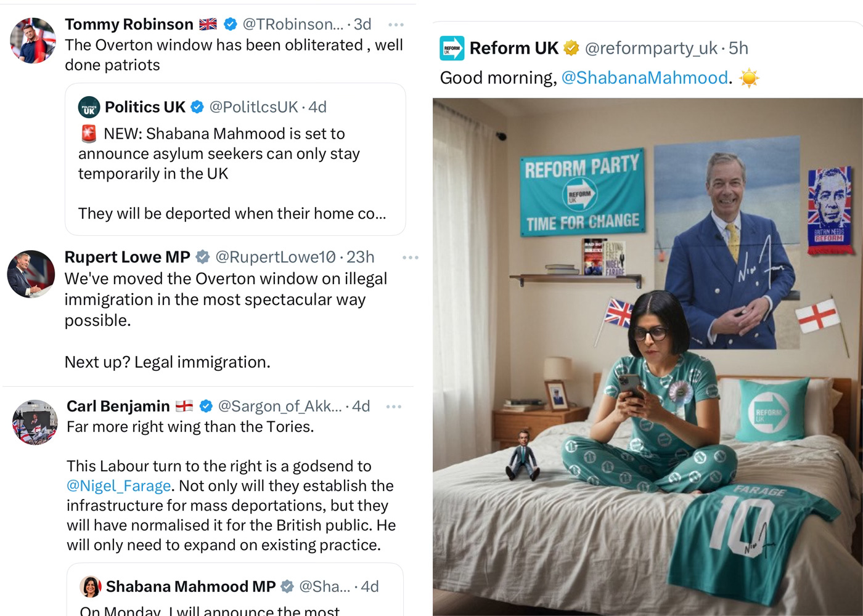Click the 23h timestamp on Lowe's tweet
This screenshot has height=616, width=863.
coord(361,257)
